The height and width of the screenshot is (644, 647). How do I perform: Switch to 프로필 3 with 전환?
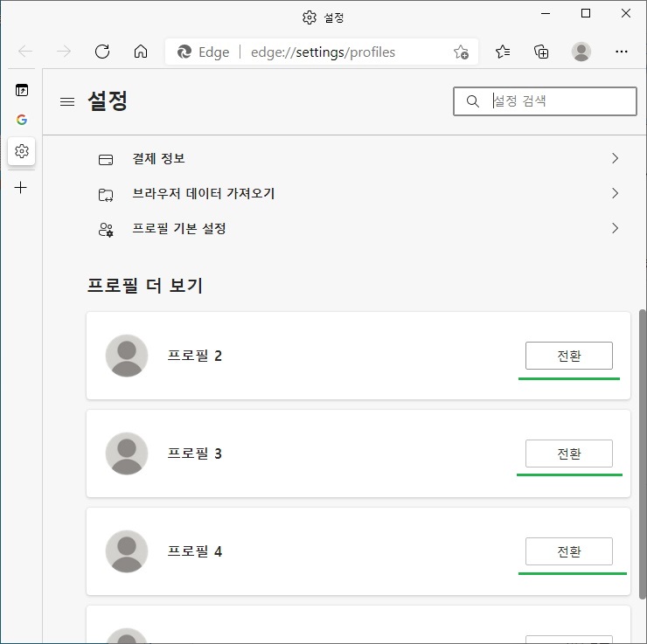point(569,454)
